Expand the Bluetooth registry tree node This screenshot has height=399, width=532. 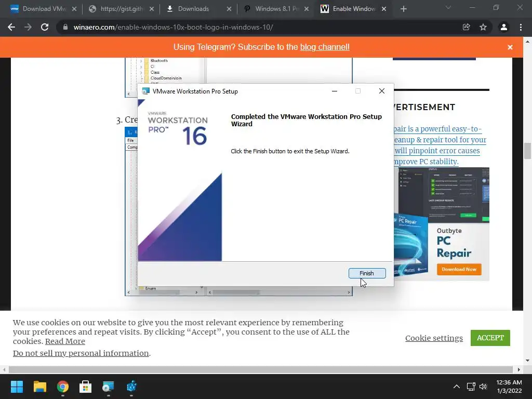coord(141,61)
